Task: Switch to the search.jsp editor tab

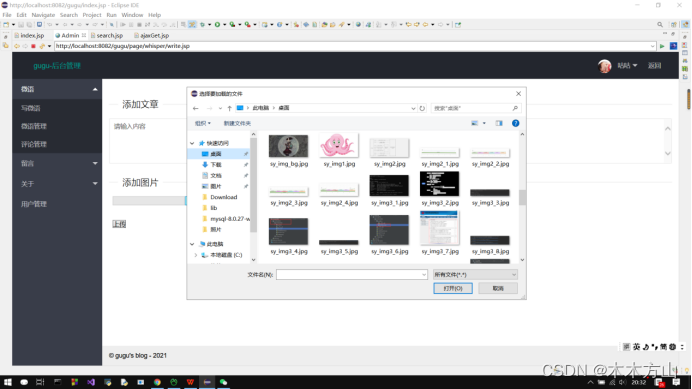Action: (107, 35)
